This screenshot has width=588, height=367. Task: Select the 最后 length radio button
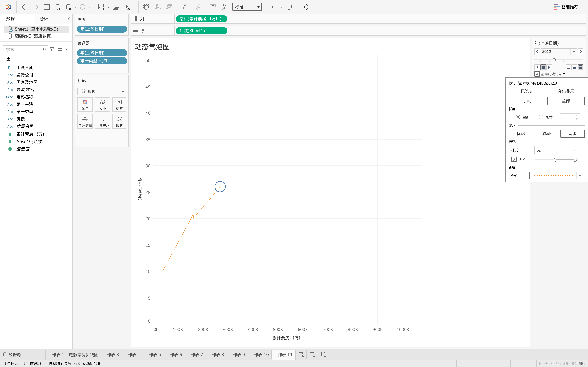[x=541, y=117]
